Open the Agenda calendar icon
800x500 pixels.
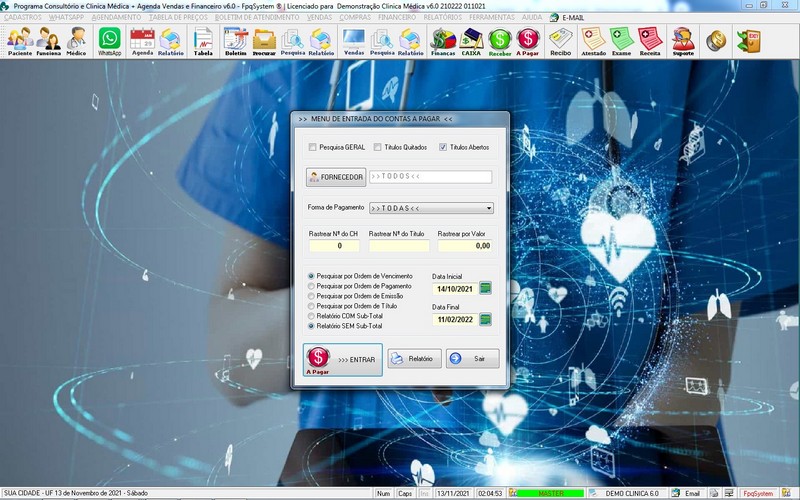point(142,40)
